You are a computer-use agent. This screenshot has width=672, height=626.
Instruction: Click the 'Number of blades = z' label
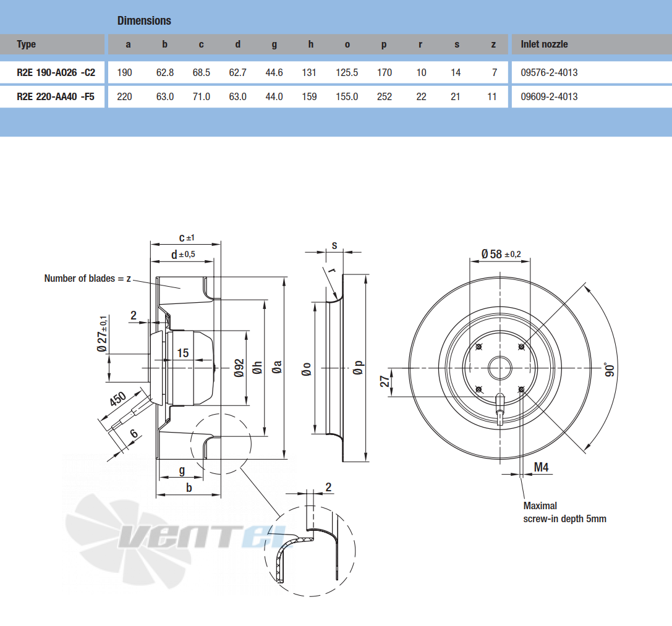click(x=87, y=279)
